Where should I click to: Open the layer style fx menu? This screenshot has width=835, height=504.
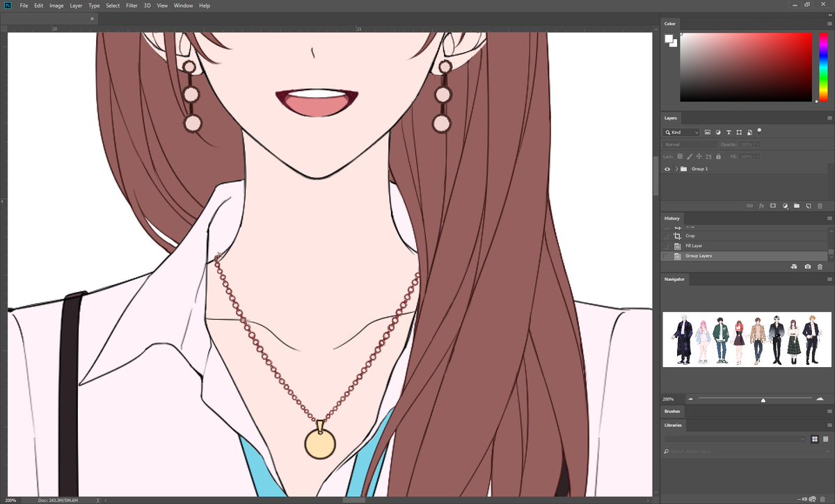click(761, 206)
